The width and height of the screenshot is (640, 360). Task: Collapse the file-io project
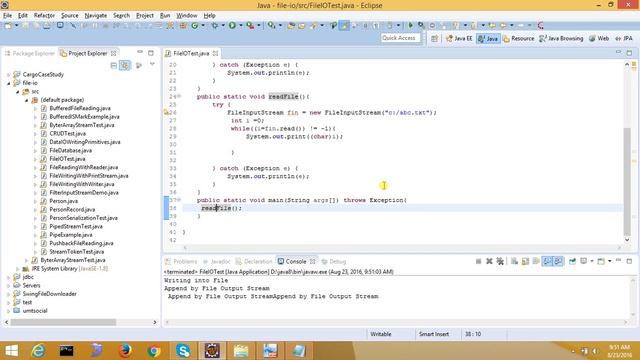pos(9,83)
